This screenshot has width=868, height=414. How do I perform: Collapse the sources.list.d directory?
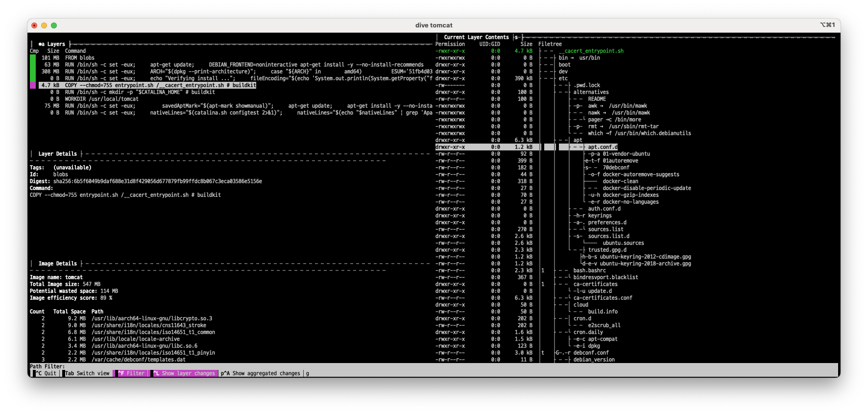click(x=609, y=236)
